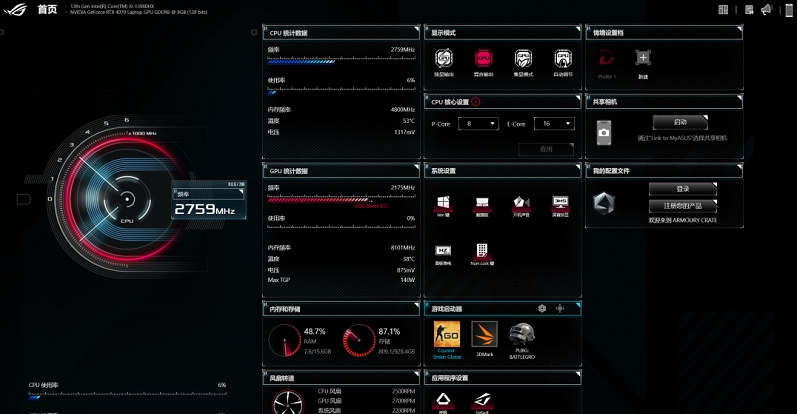Launch Counter-Strike Global from game launcher

446,336
